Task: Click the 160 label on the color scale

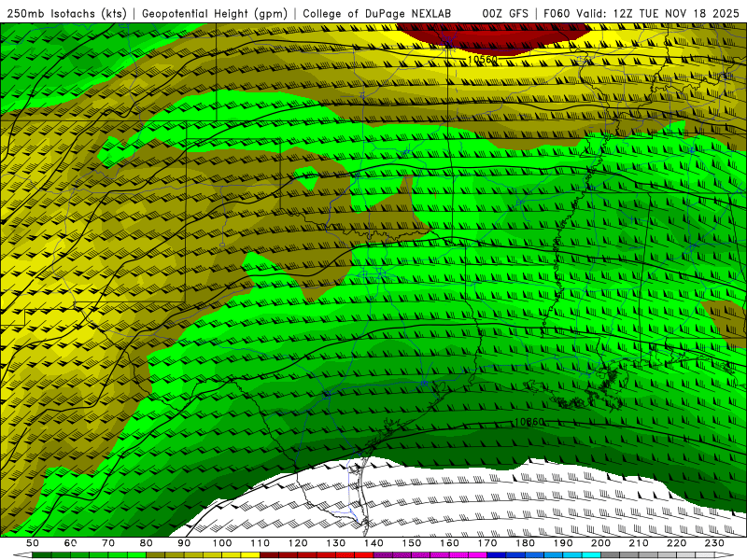Action: [449, 543]
